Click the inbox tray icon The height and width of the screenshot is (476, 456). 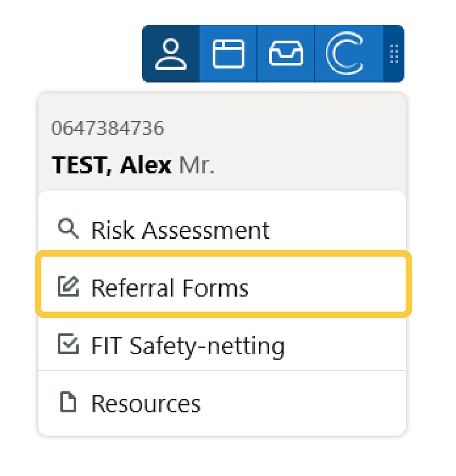[x=286, y=54]
